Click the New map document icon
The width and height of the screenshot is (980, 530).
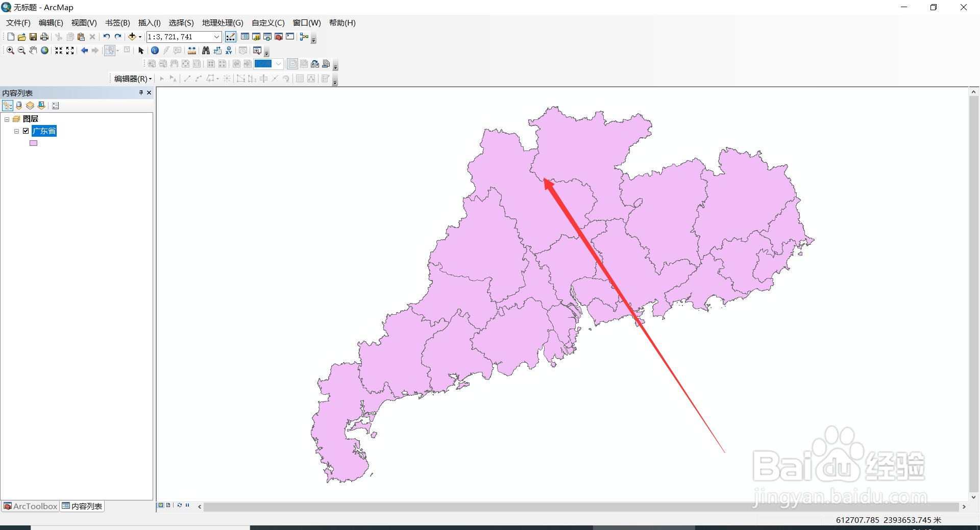tap(11, 37)
